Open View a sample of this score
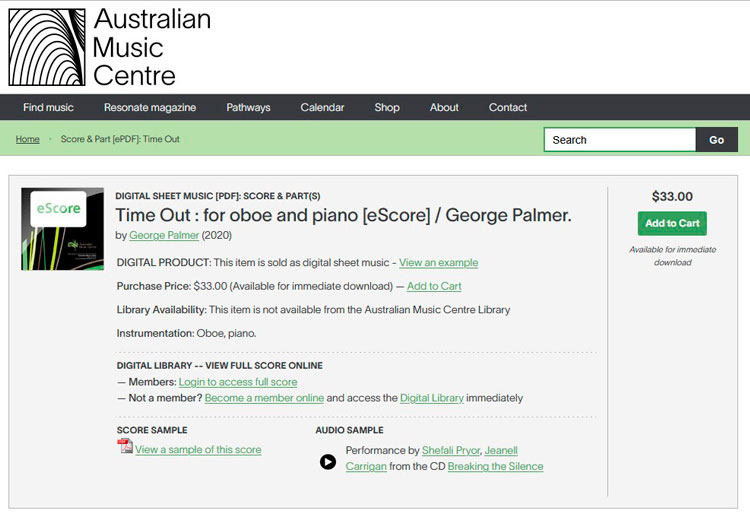Screen dimensions: 750x515 click(x=198, y=449)
